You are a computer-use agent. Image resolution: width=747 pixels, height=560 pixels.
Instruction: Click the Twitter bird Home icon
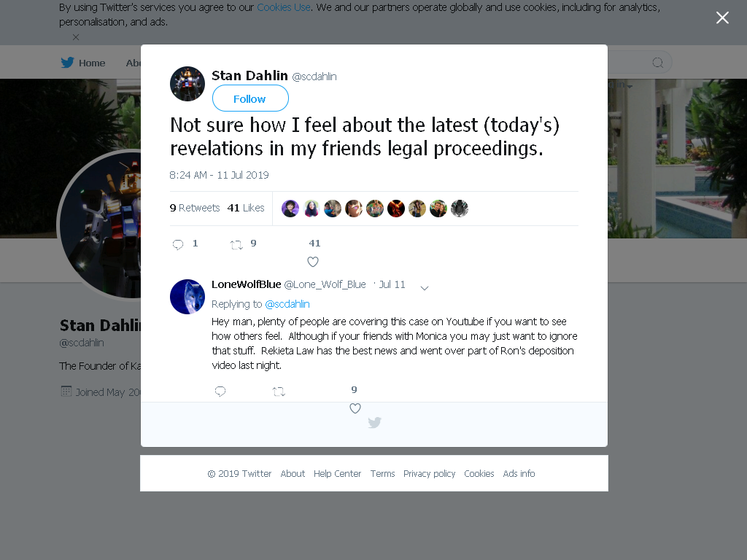coord(67,63)
